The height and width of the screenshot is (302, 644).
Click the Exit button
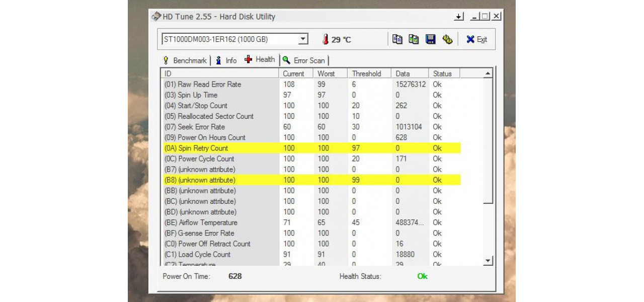476,39
